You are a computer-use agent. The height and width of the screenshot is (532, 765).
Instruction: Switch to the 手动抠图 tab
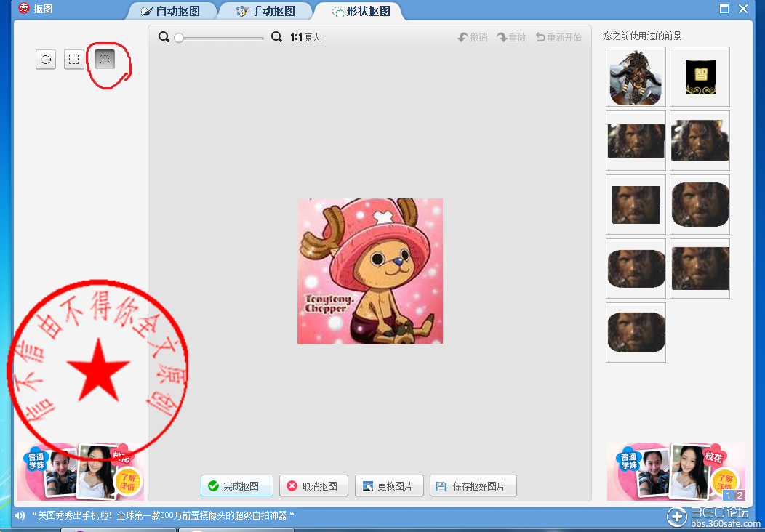click(265, 12)
